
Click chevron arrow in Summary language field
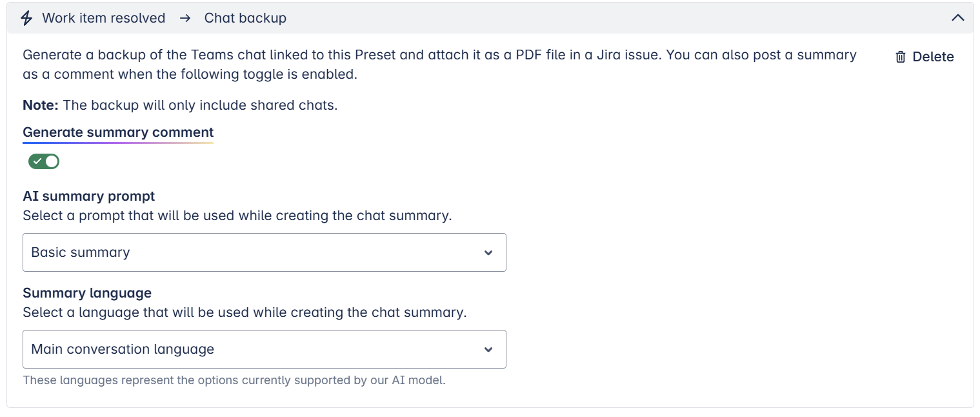[x=488, y=349]
